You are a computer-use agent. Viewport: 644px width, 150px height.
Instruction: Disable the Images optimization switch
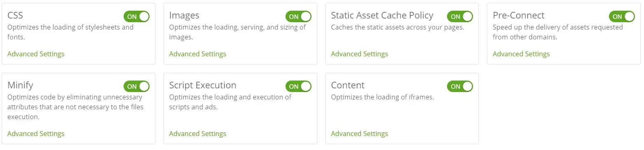298,16
